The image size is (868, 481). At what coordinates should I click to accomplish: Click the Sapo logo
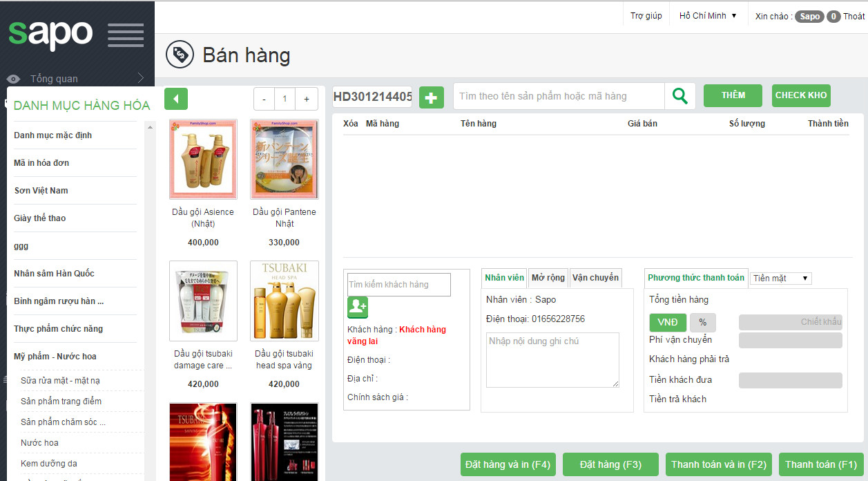point(50,35)
